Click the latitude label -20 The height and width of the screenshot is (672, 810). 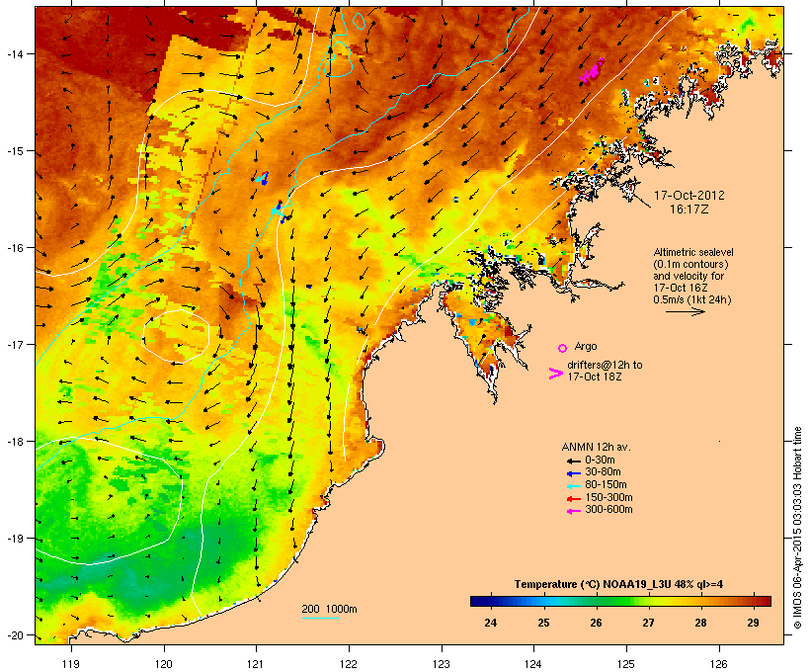pyautogui.click(x=13, y=634)
